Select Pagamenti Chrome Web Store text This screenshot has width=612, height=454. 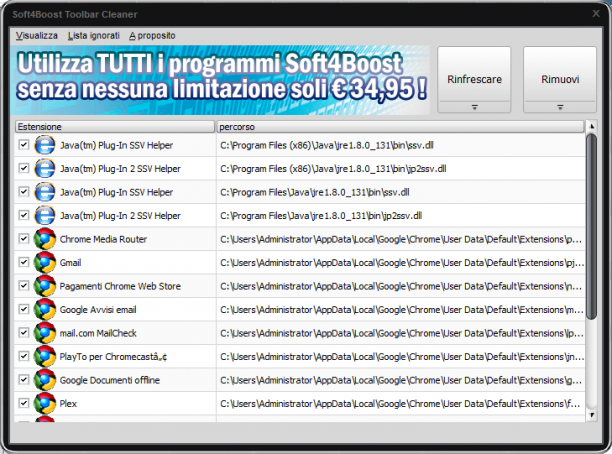[x=120, y=286]
